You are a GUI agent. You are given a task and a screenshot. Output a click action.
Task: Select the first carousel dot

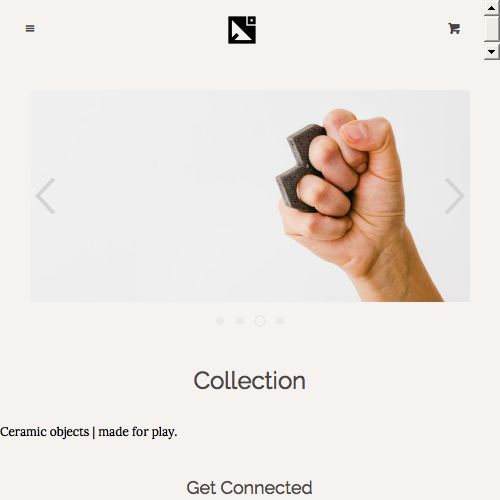pos(220,321)
